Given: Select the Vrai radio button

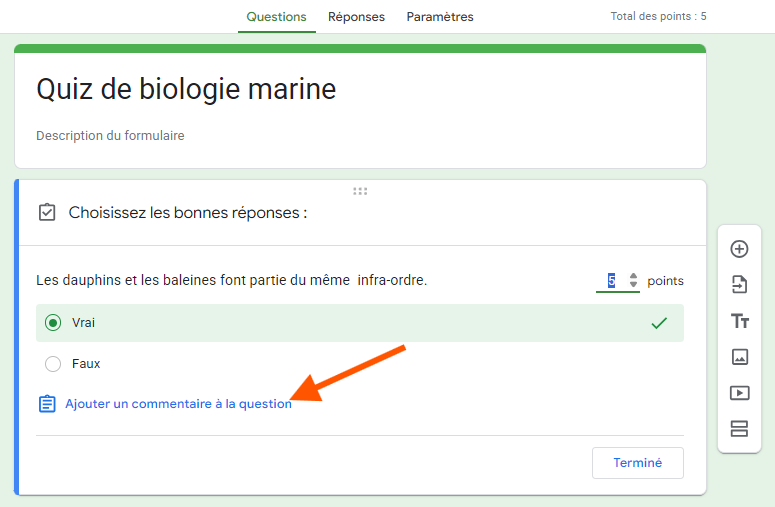Looking at the screenshot, I should pos(53,323).
